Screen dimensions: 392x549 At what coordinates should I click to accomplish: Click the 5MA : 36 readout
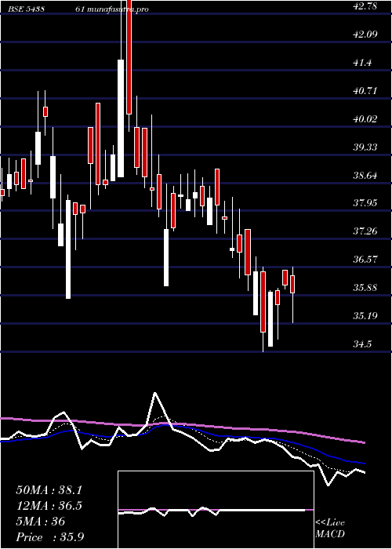pyautogui.click(x=41, y=522)
